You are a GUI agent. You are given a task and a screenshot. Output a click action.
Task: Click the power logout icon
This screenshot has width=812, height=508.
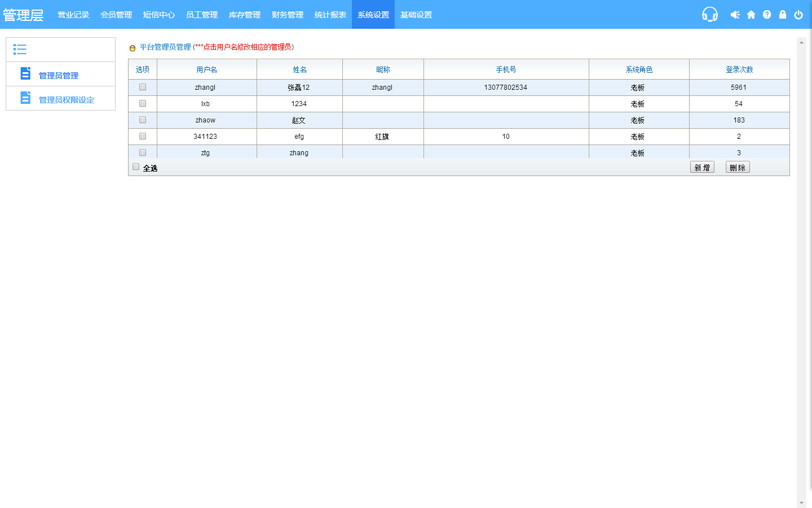click(x=798, y=15)
